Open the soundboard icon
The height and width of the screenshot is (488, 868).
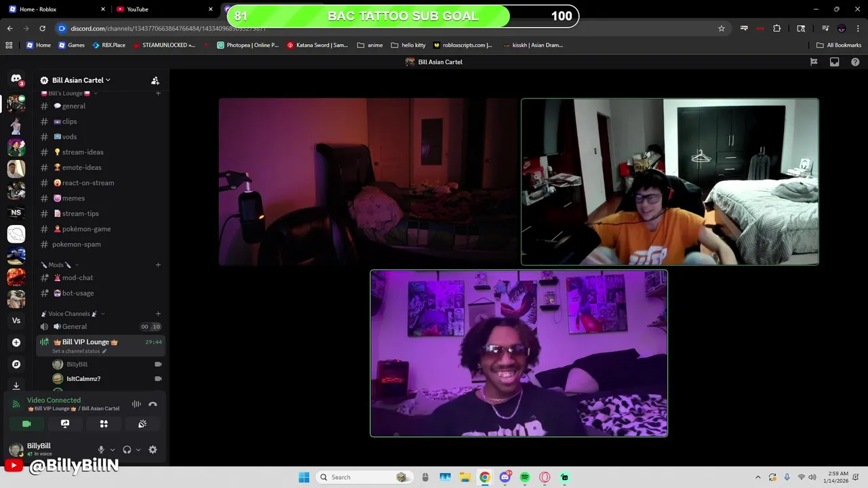point(142,424)
